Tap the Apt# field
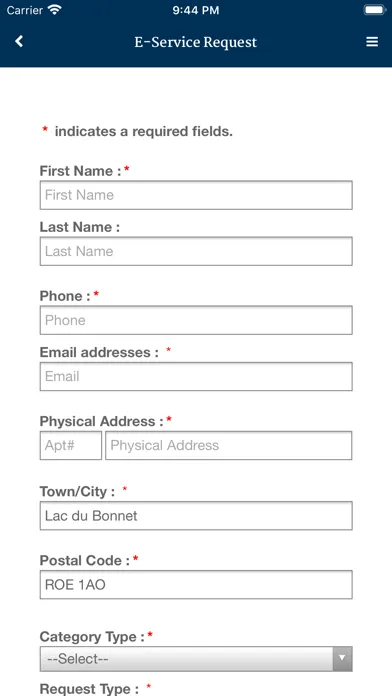 pyautogui.click(x=71, y=445)
